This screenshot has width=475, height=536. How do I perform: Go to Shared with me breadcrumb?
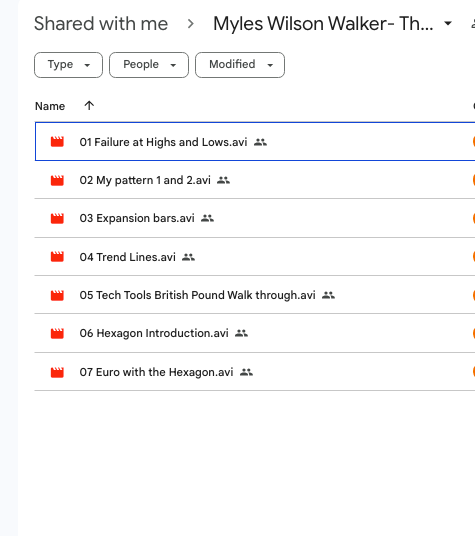(x=101, y=24)
